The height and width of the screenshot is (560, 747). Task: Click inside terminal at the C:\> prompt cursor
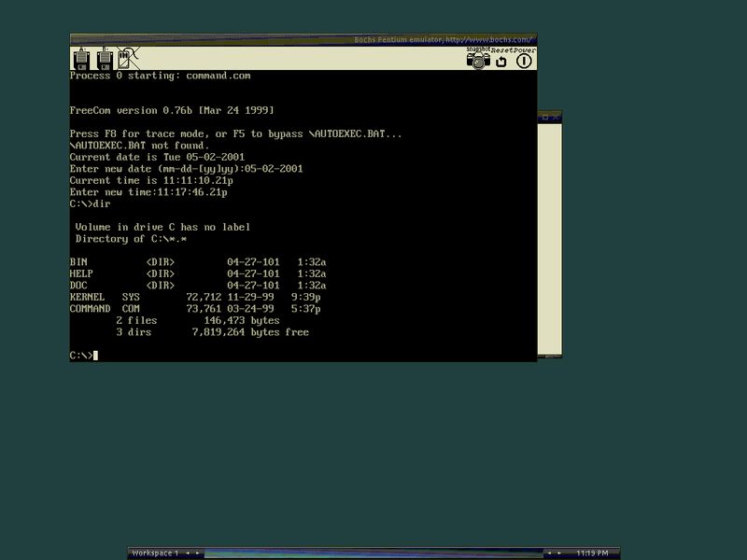point(96,356)
